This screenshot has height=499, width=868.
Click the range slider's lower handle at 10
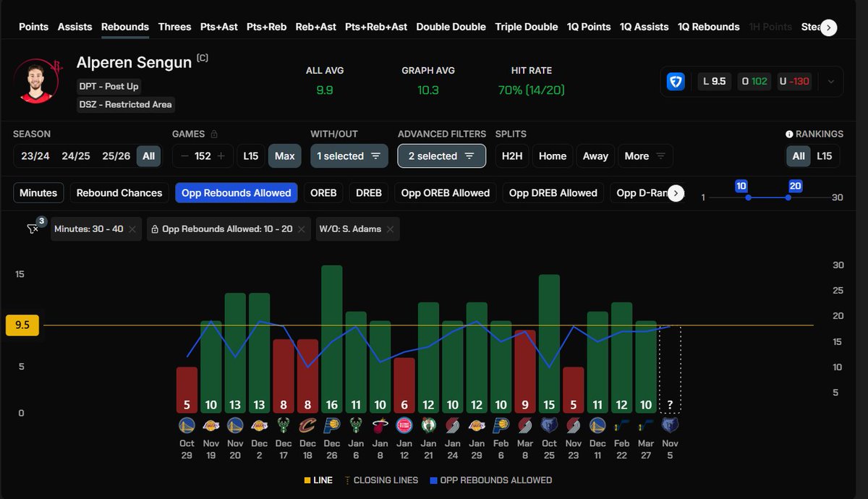pyautogui.click(x=748, y=197)
